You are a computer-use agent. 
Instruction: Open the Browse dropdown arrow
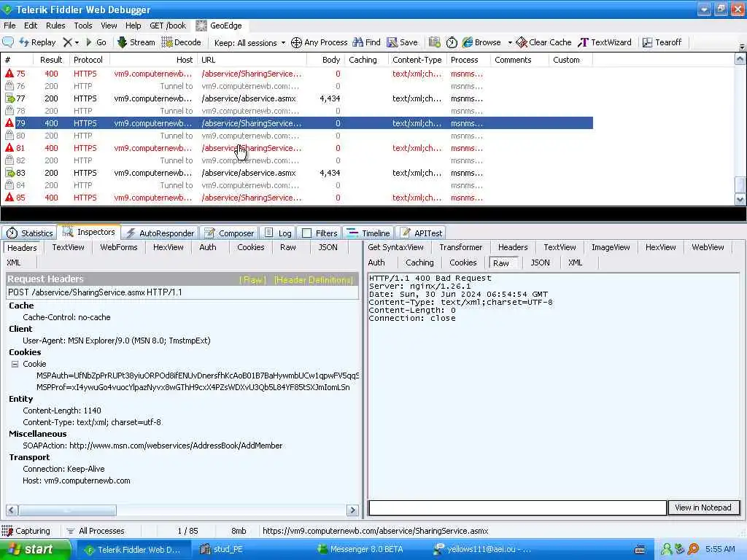point(510,42)
